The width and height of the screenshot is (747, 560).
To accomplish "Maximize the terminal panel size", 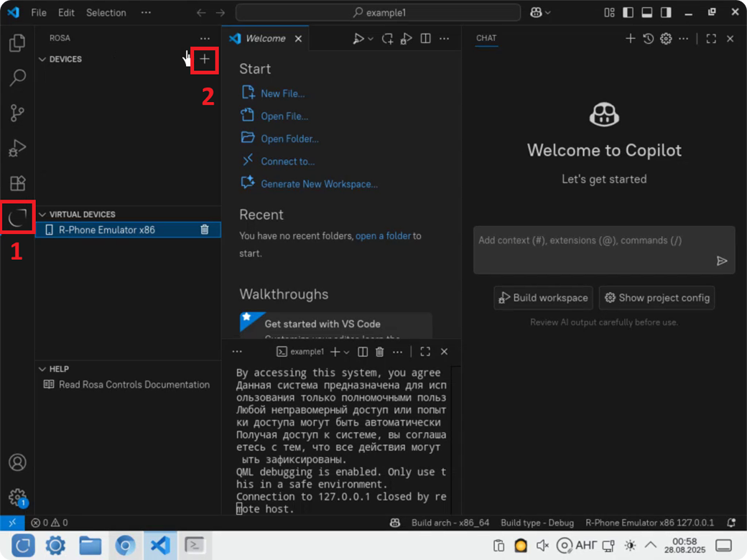I will [x=425, y=351].
